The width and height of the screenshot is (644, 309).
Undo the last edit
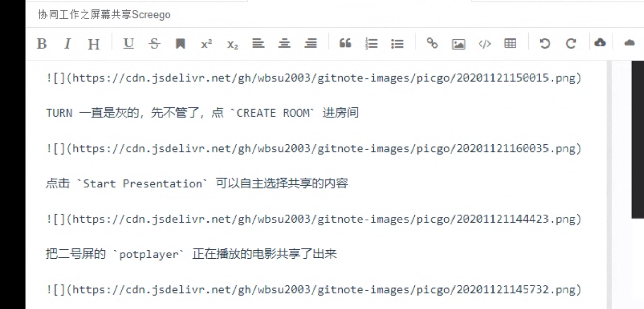pos(545,43)
